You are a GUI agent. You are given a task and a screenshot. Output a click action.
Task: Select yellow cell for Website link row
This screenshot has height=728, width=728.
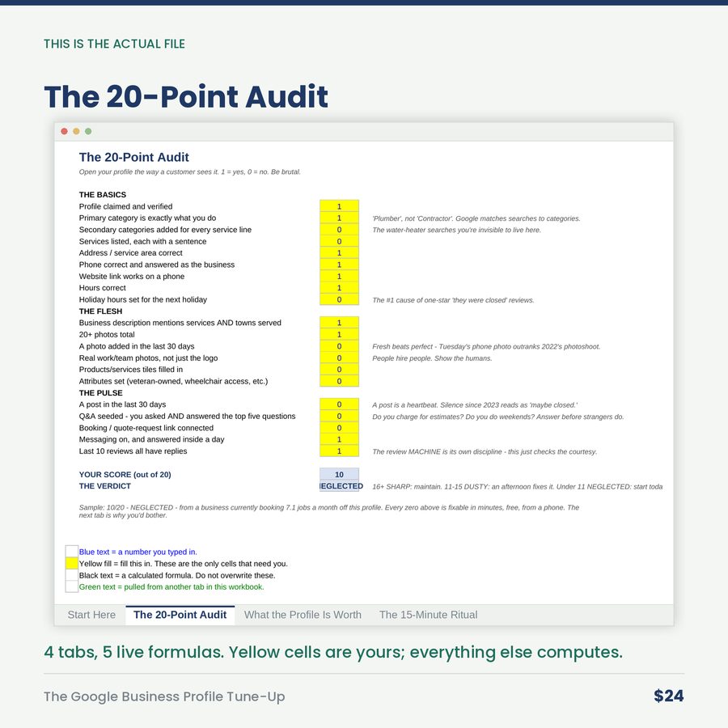(339, 276)
